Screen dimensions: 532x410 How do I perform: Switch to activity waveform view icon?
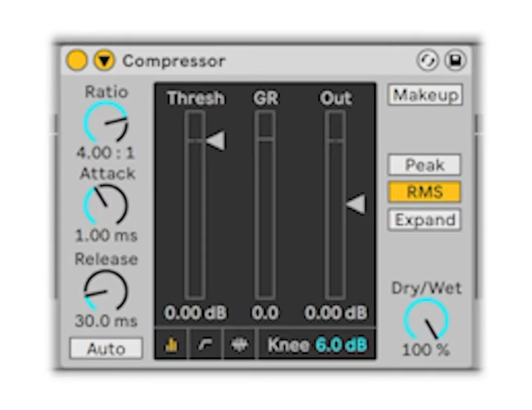click(x=240, y=344)
